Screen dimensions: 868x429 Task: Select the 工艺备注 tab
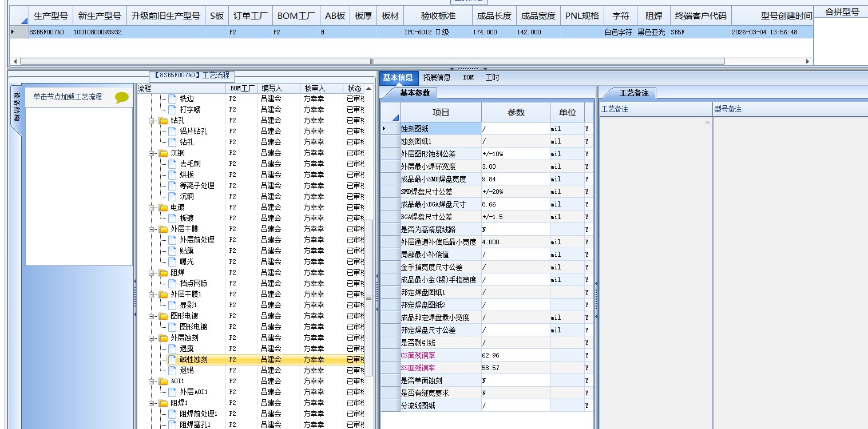634,93
